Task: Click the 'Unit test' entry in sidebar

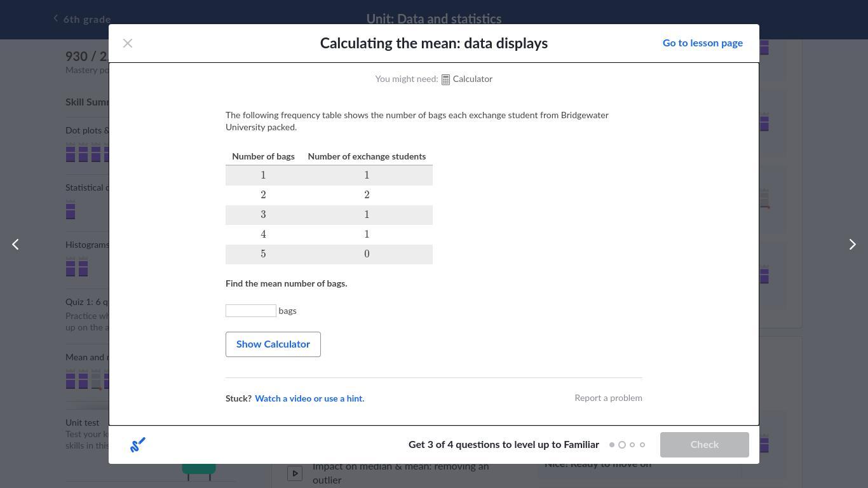Action: tap(83, 423)
